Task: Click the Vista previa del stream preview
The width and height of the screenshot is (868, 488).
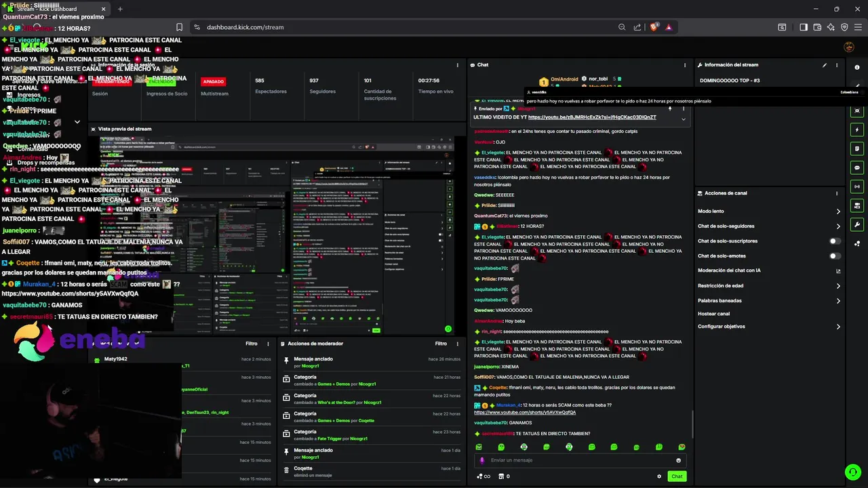Action: tap(277, 235)
